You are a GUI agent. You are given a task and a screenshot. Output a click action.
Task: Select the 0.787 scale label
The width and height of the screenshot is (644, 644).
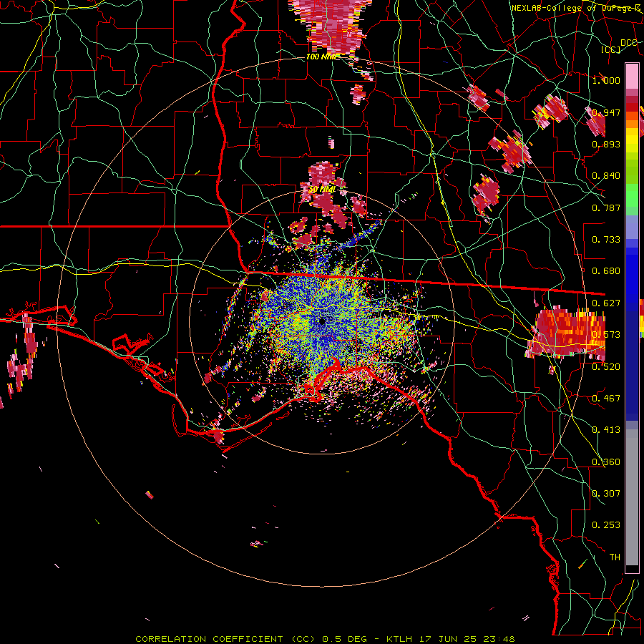tap(606, 208)
